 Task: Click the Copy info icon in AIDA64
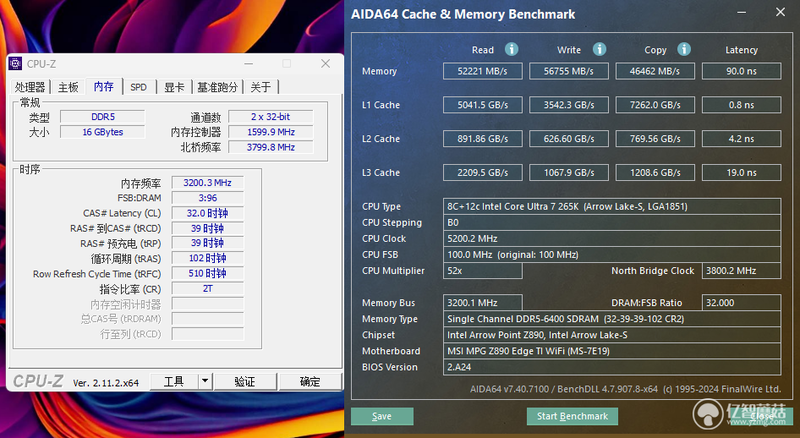pyautogui.click(x=684, y=49)
